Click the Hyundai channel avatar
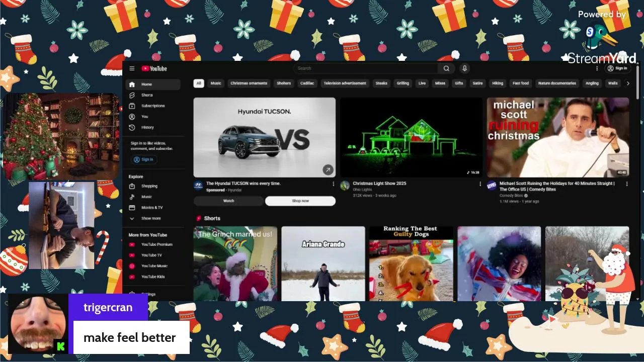This screenshot has height=362, width=644. pos(198,186)
